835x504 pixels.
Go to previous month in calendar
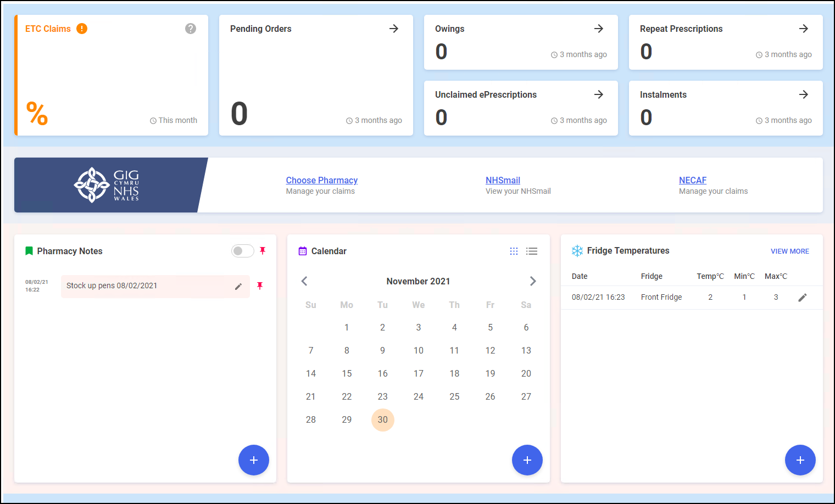tap(304, 281)
